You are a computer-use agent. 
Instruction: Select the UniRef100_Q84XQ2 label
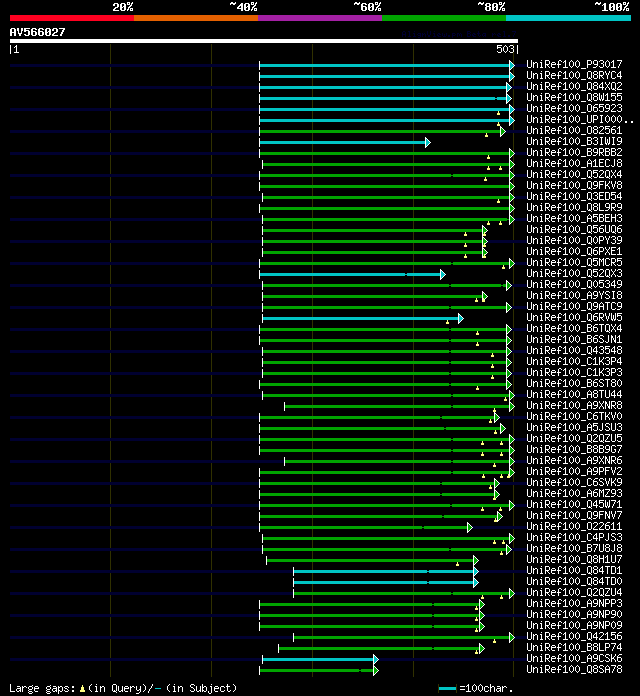click(x=574, y=87)
